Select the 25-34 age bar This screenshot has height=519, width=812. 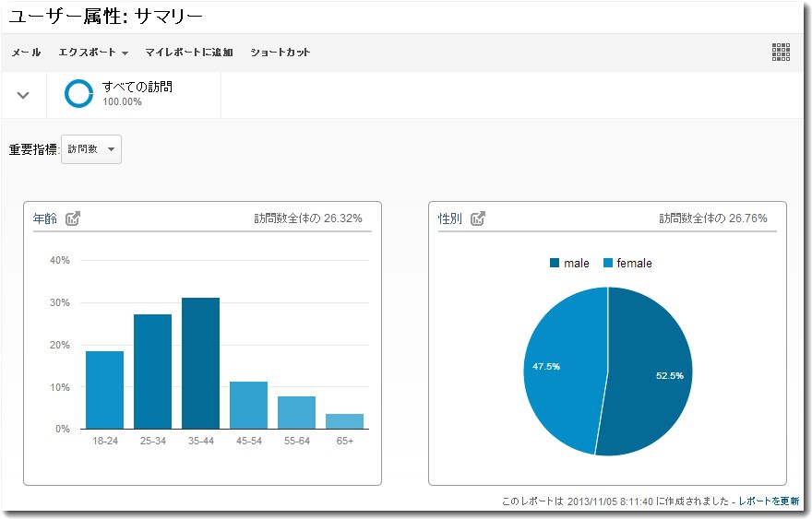click(x=153, y=372)
